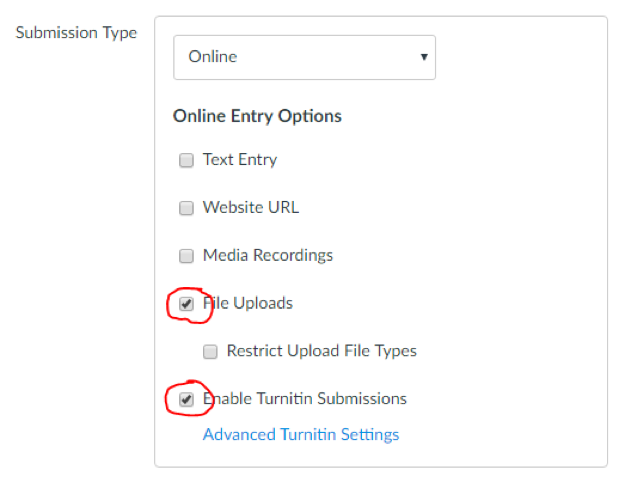Click the File Uploads label text
The width and height of the screenshot is (625, 482).
coord(248,303)
